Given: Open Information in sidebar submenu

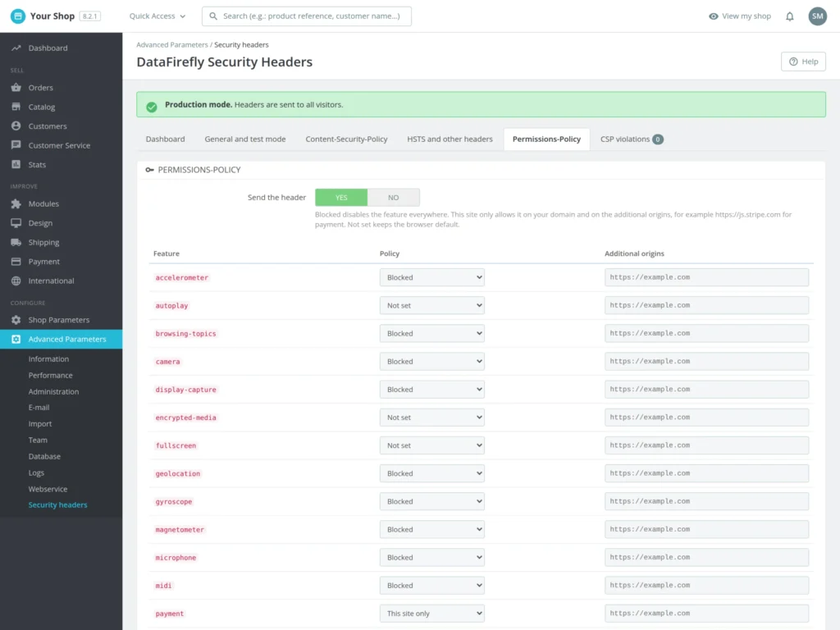Looking at the screenshot, I should pos(48,359).
